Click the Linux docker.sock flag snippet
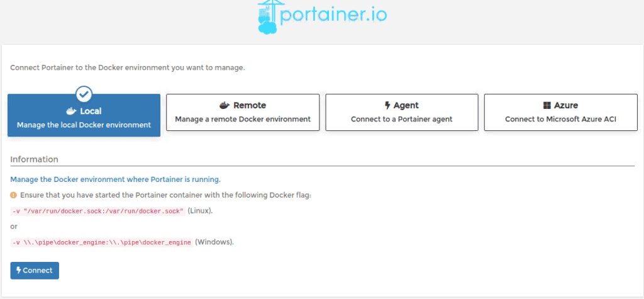644x299 pixels. (x=98, y=211)
